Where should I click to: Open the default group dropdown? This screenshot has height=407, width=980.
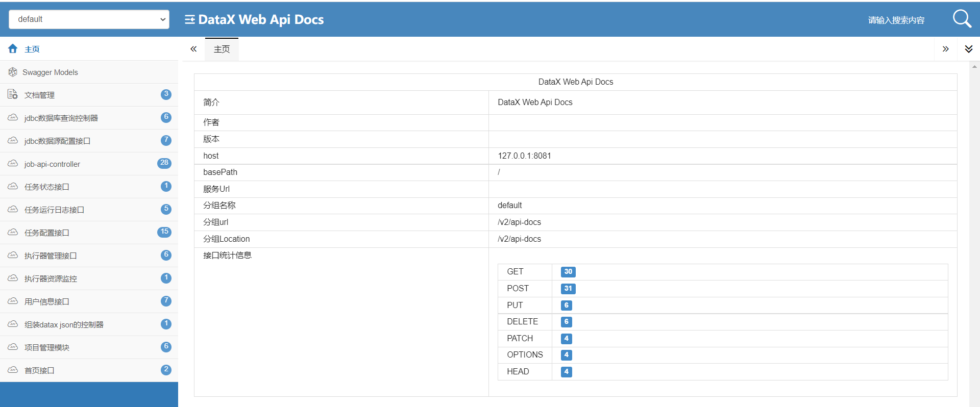89,19
